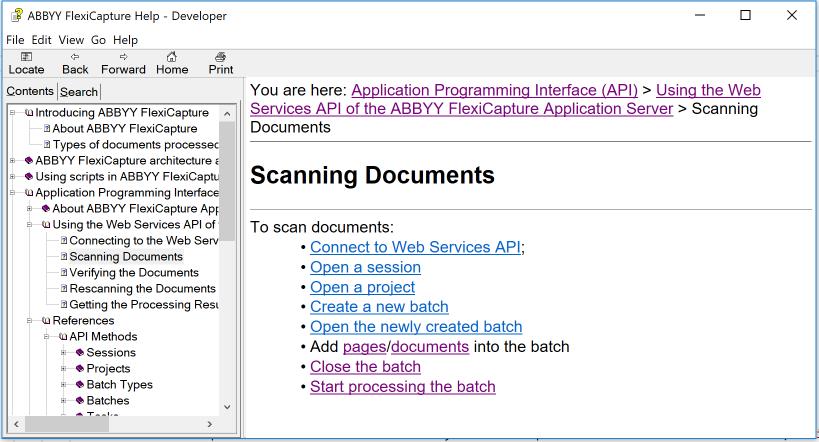Collapse the Introducing ABBYY FlexiCapture node
This screenshot has width=819, height=442.
(x=13, y=113)
